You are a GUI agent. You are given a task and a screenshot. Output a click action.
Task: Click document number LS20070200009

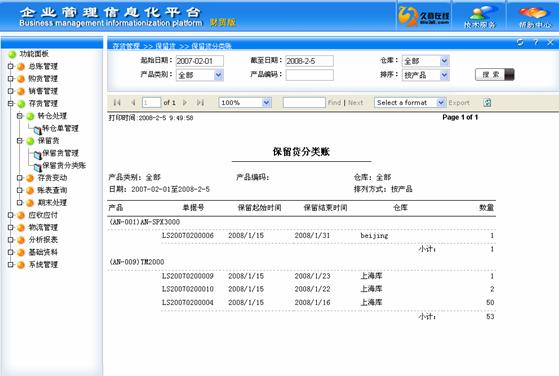[188, 276]
